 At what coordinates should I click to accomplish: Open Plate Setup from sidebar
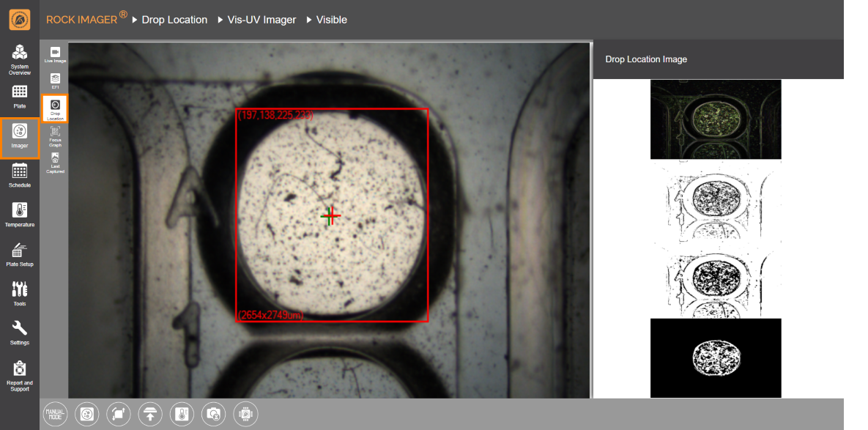click(x=20, y=255)
